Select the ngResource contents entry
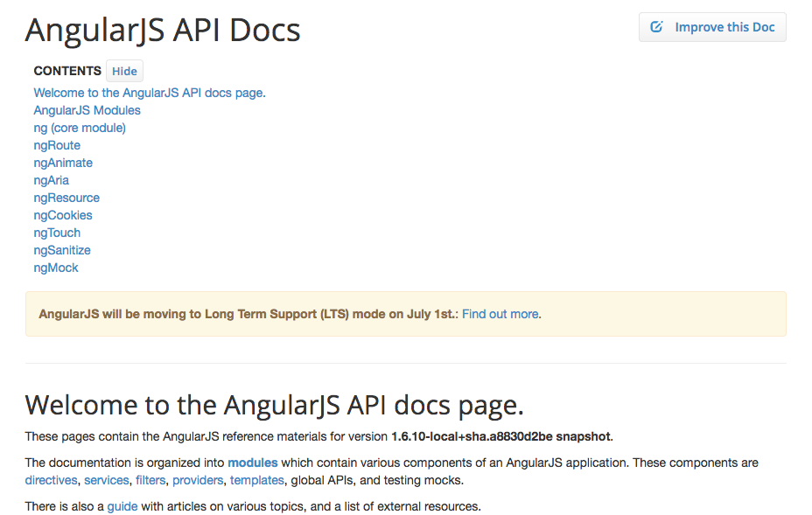 tap(66, 198)
